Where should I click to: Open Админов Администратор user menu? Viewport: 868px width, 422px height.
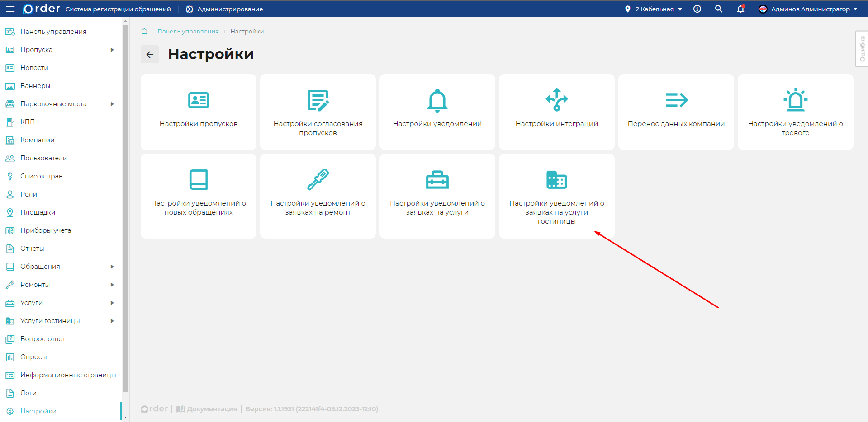click(809, 9)
